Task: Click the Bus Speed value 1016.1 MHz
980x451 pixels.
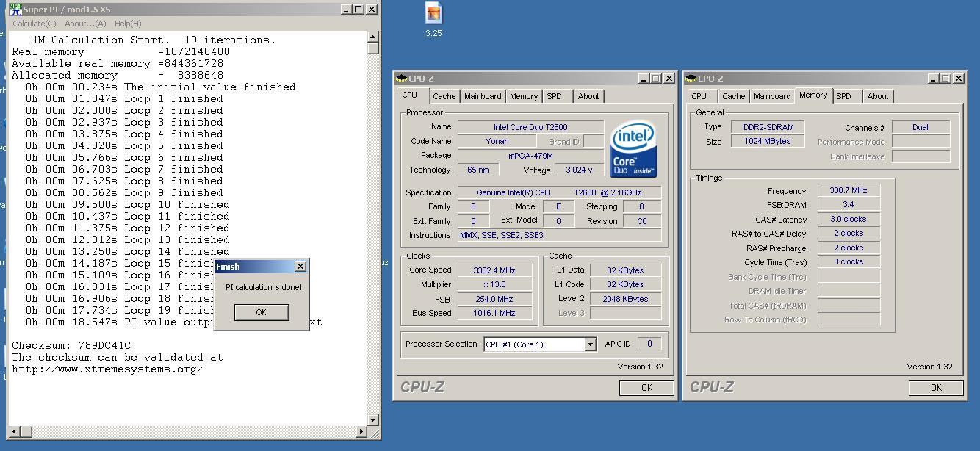Action: click(494, 313)
